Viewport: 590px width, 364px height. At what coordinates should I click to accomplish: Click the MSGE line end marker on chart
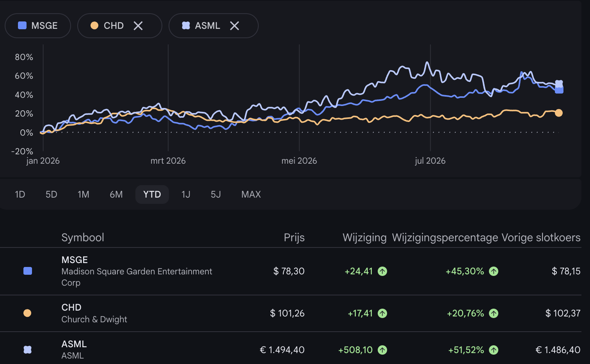[x=559, y=90]
